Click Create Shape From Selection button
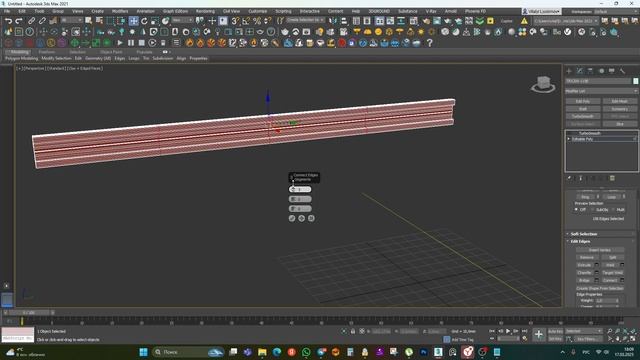Image resolution: width=640 pixels, height=360 pixels. [600, 288]
